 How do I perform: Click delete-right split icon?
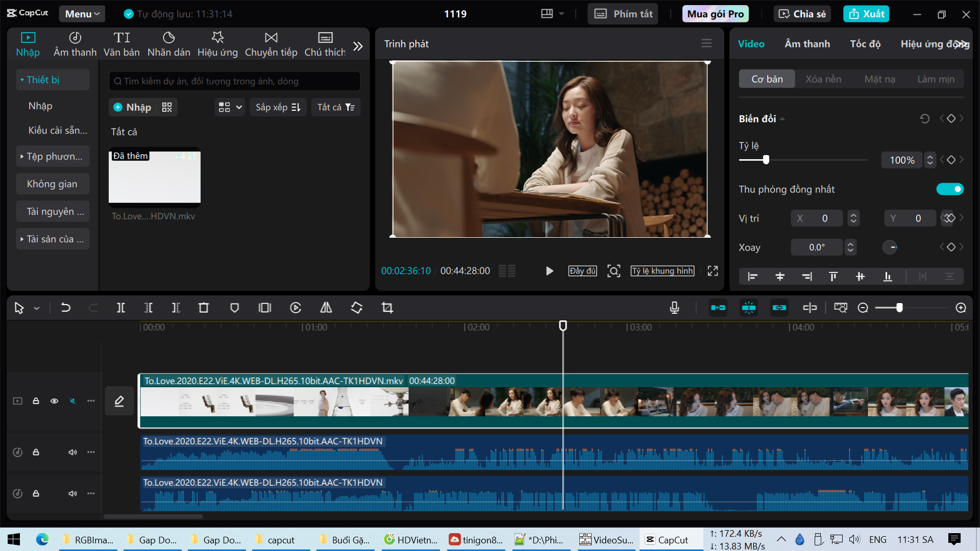176,308
